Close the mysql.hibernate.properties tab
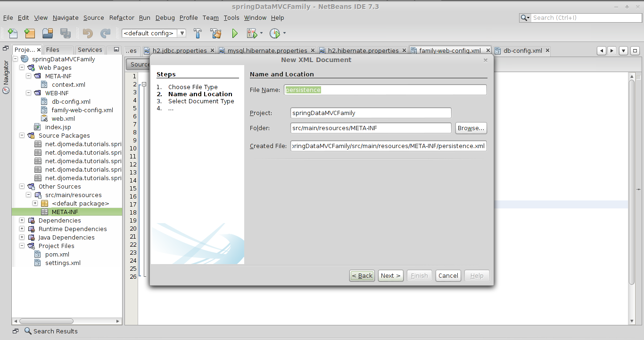Screen dimensions: 644x340 pyautogui.click(x=313, y=50)
